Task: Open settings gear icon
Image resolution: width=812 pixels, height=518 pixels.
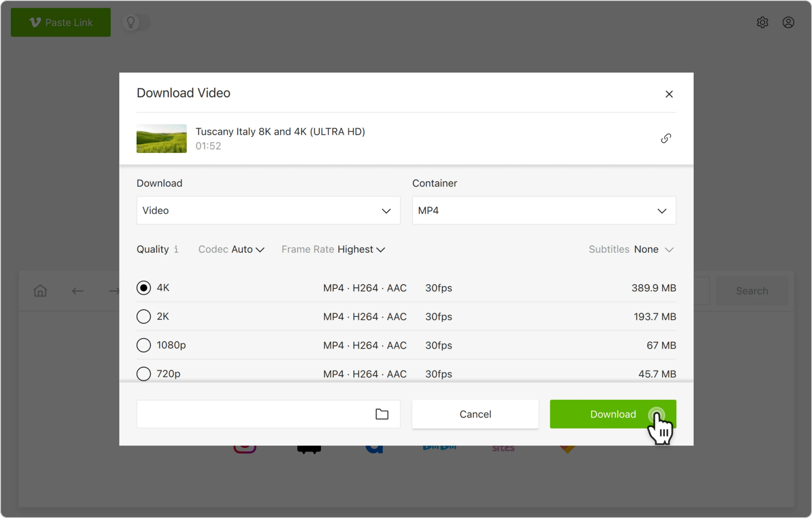Action: (763, 23)
